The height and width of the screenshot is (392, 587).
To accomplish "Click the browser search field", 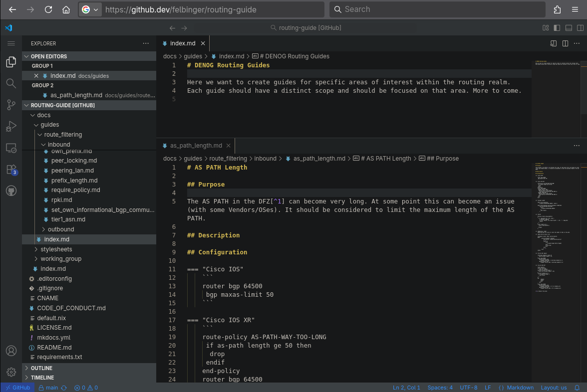I will point(437,9).
